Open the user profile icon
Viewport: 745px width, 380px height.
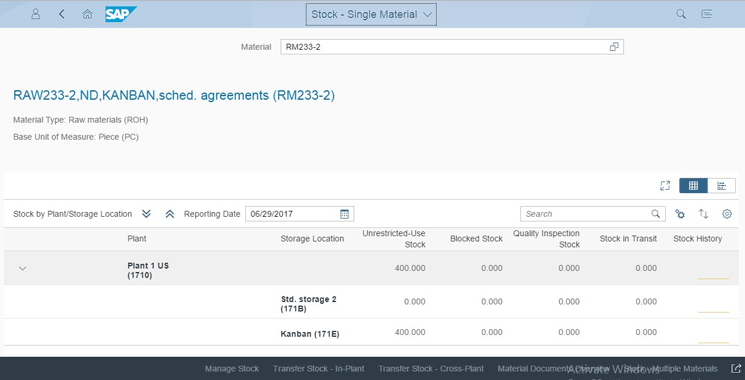pyautogui.click(x=36, y=14)
